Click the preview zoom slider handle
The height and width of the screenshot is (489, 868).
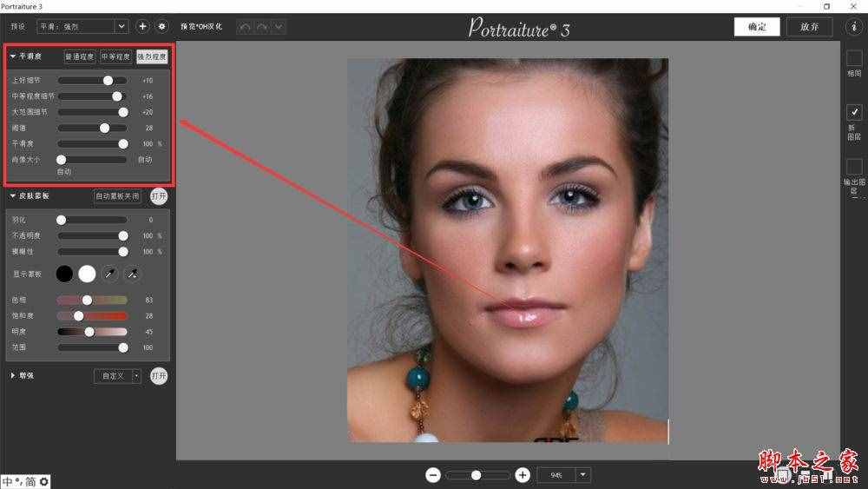(x=476, y=475)
